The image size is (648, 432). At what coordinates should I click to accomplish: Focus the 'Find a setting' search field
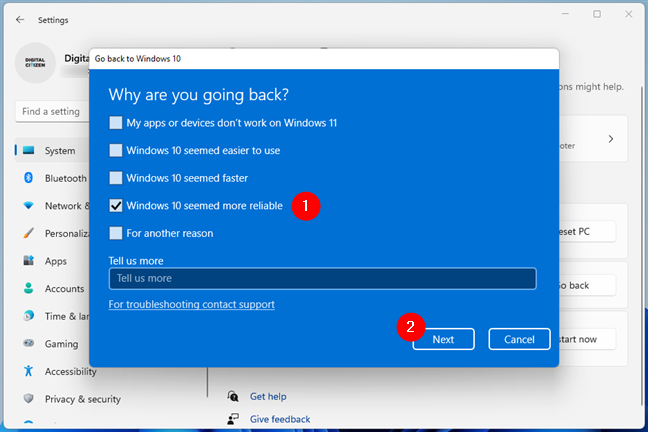(x=52, y=112)
